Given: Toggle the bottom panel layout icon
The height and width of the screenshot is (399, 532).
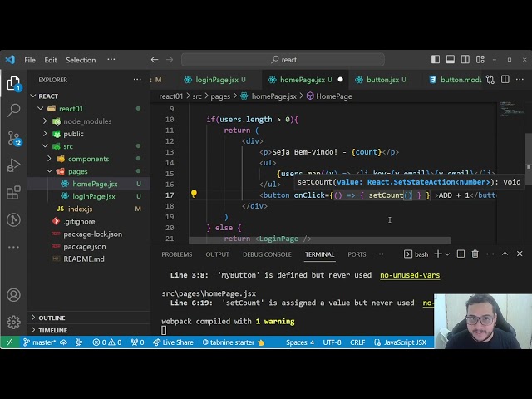Looking at the screenshot, I should click(x=451, y=59).
